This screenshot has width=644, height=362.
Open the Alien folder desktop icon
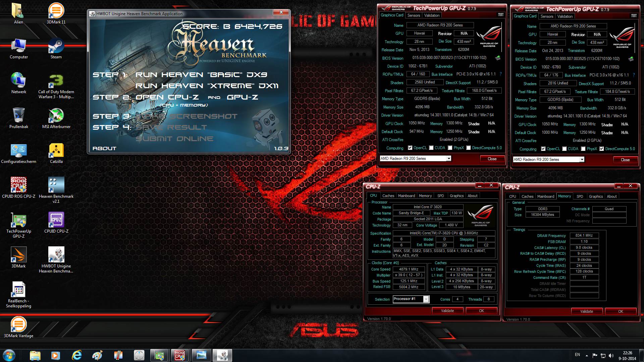(x=18, y=13)
